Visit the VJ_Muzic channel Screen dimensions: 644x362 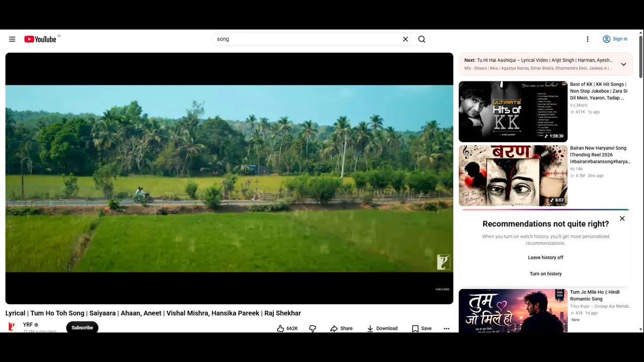coord(579,105)
